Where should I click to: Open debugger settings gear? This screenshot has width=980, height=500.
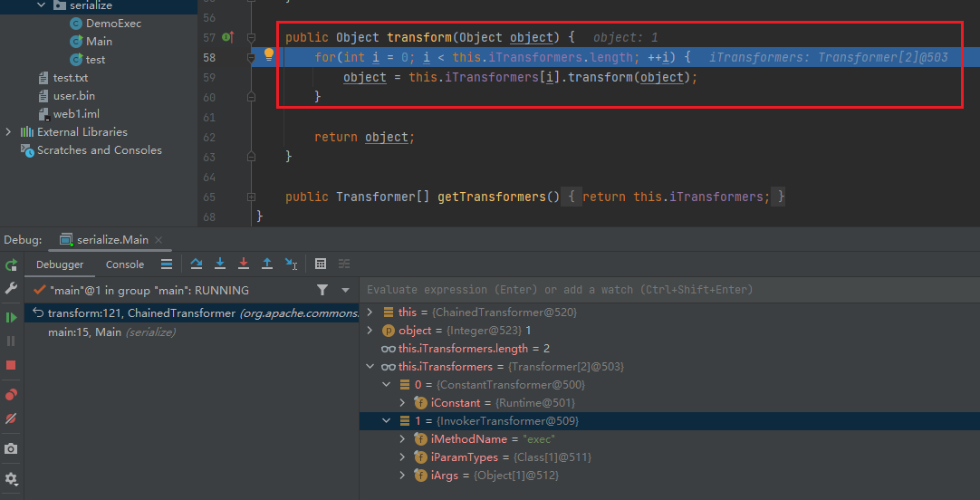tap(11, 479)
